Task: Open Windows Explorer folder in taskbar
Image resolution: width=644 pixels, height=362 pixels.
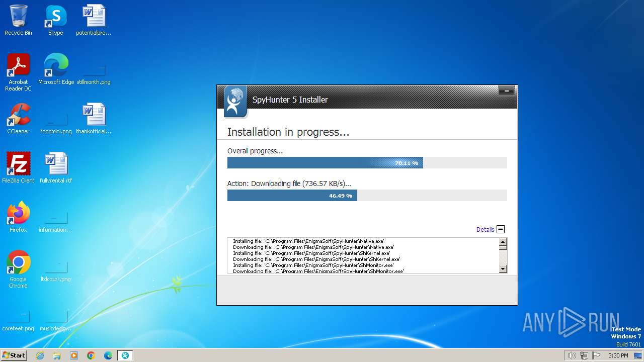Action: 57,355
